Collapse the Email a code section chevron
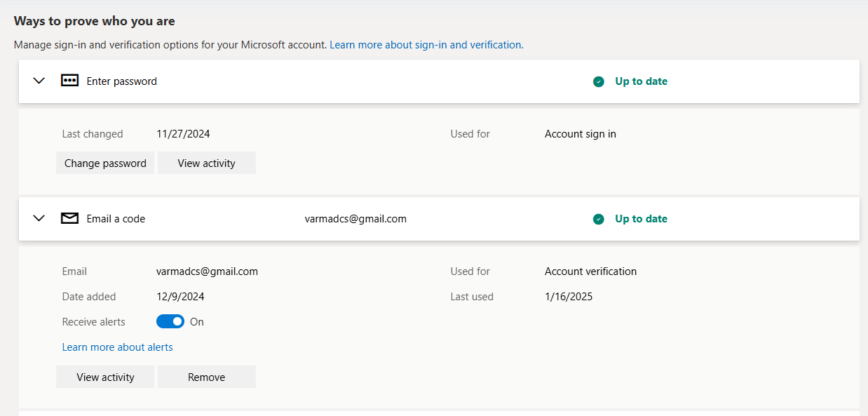 coord(39,218)
